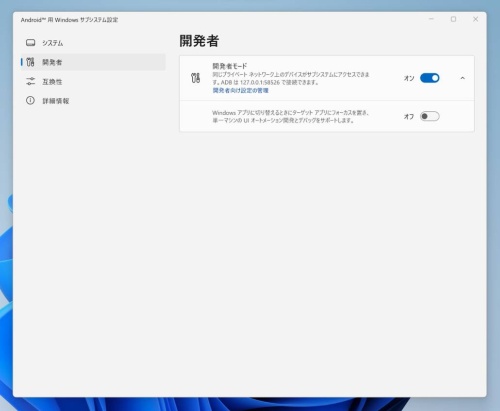Click the compatibility sliders icon in the sidebar
This screenshot has height=411, width=500.
click(x=30, y=81)
